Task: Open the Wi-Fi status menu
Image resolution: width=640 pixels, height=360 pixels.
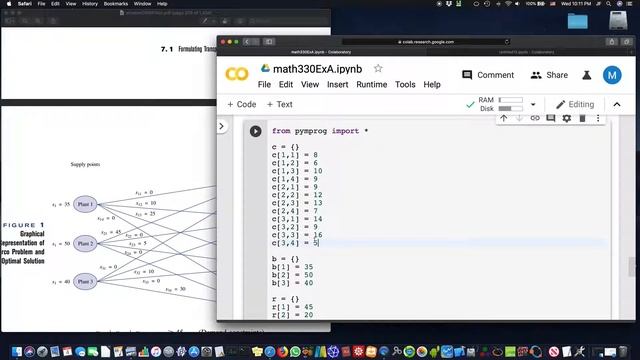Action: [x=508, y=4]
